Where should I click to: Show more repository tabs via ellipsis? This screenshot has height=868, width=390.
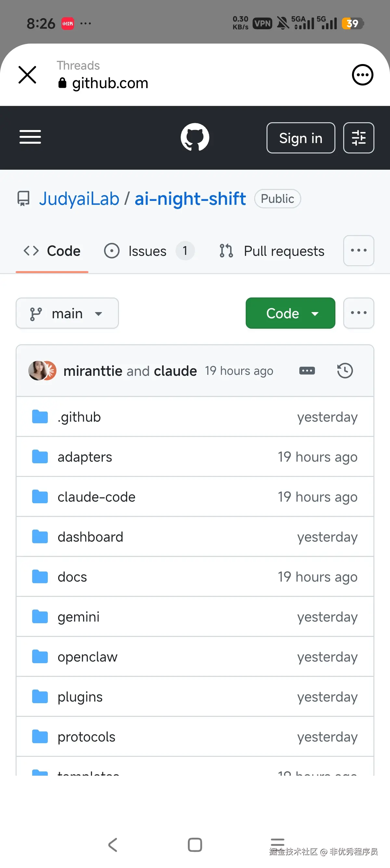(x=358, y=250)
